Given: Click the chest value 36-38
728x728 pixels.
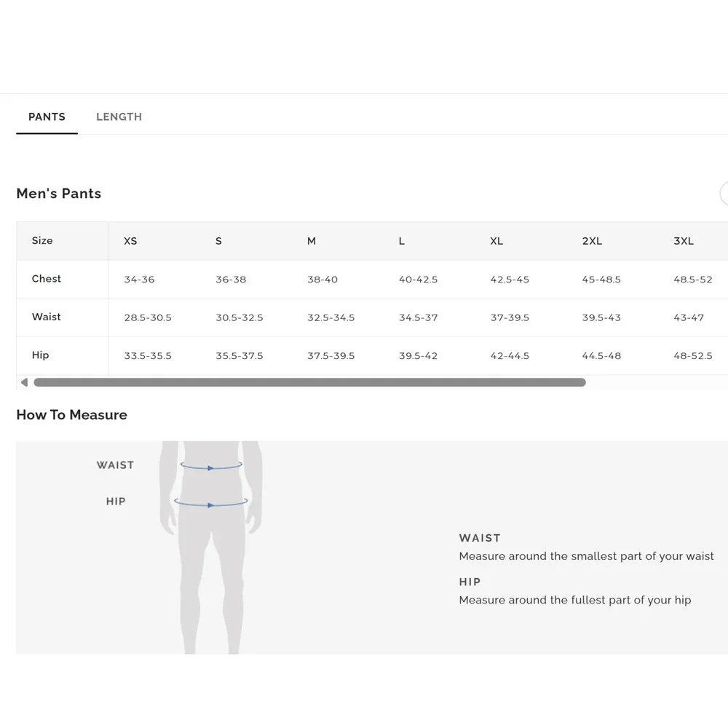Looking at the screenshot, I should 232,280.
